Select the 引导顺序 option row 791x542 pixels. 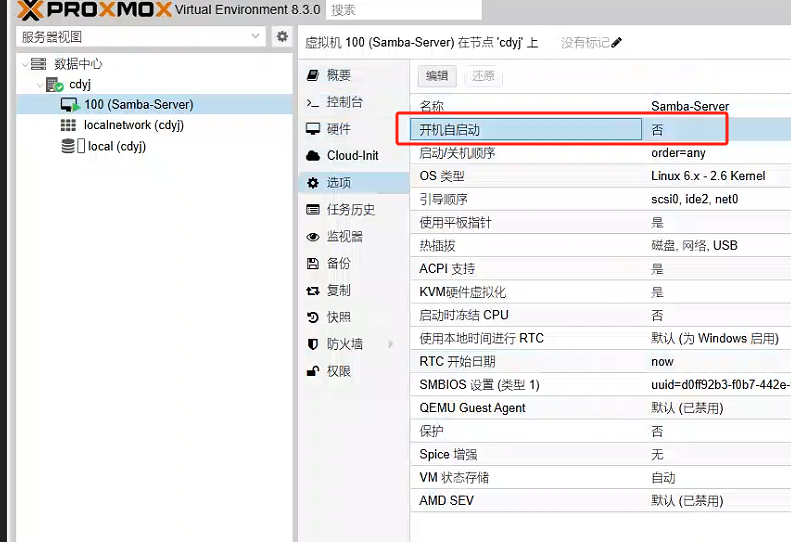[x=600, y=199]
